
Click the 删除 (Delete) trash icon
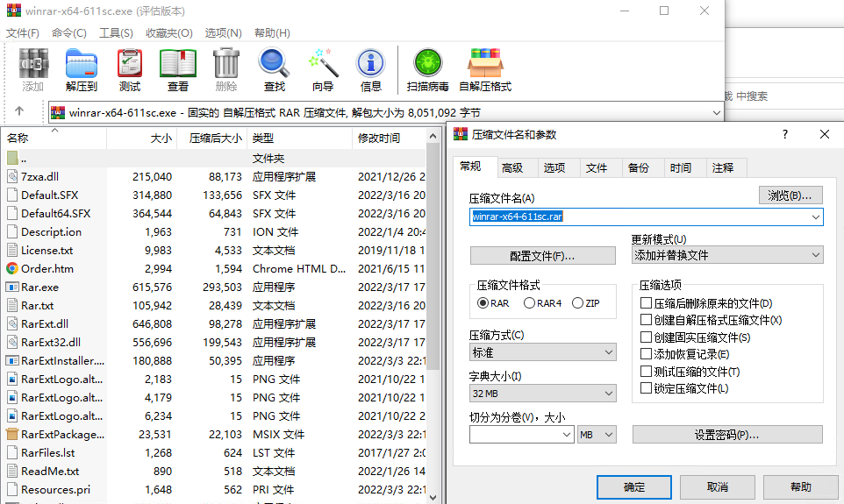point(226,63)
